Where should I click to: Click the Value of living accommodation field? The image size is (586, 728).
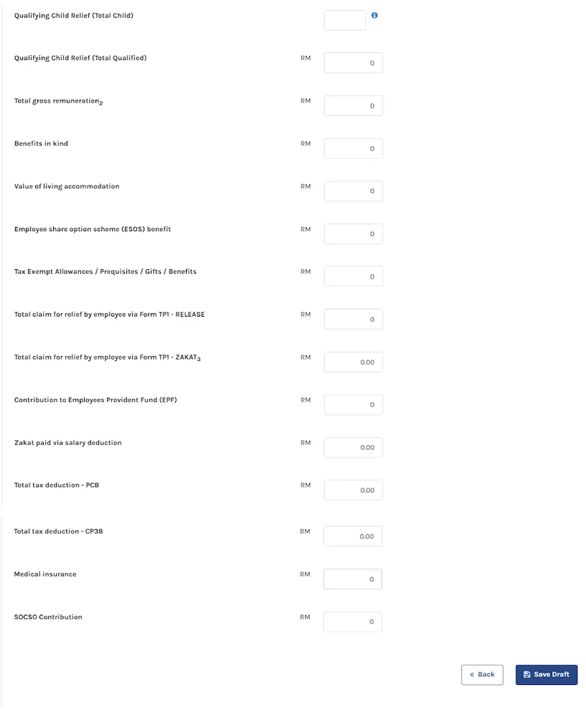pyautogui.click(x=353, y=191)
